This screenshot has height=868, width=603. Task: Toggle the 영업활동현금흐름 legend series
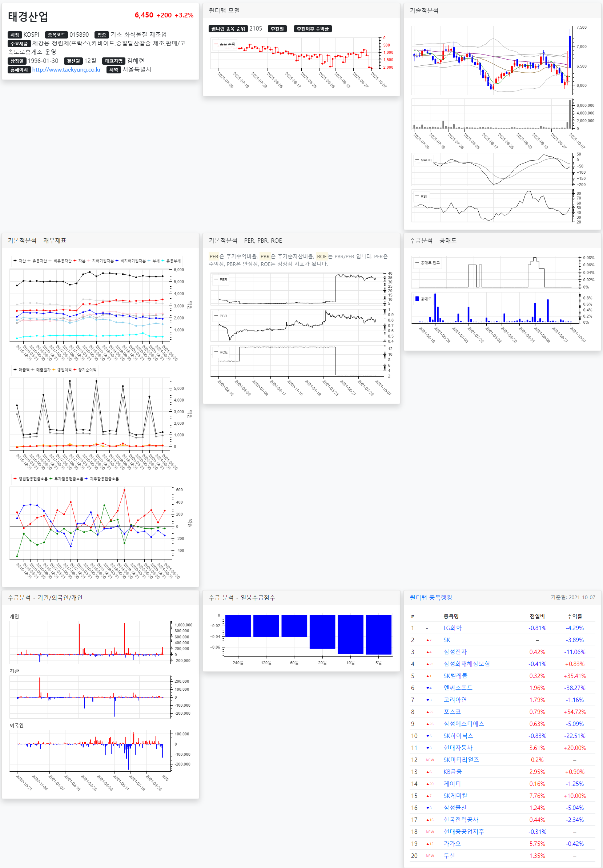(30, 479)
